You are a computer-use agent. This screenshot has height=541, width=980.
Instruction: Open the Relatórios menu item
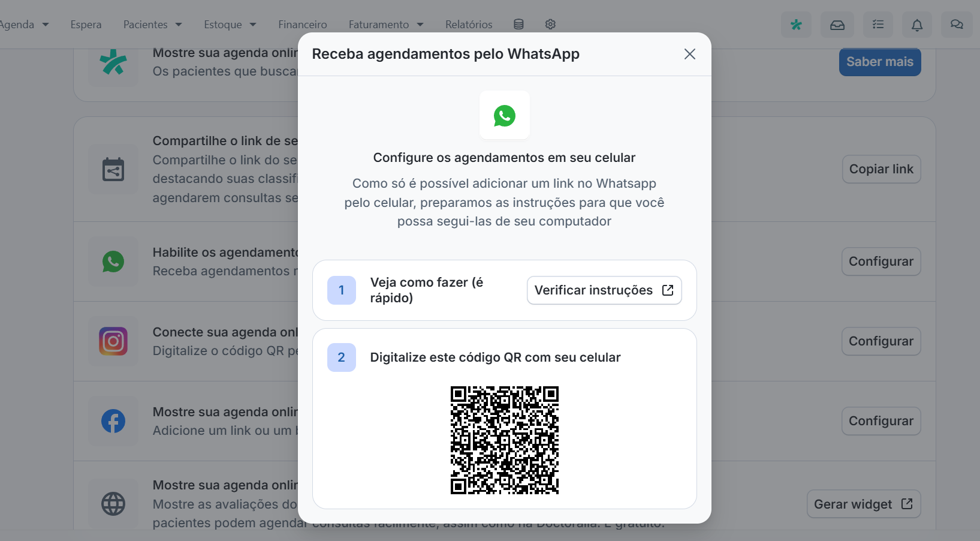click(469, 25)
